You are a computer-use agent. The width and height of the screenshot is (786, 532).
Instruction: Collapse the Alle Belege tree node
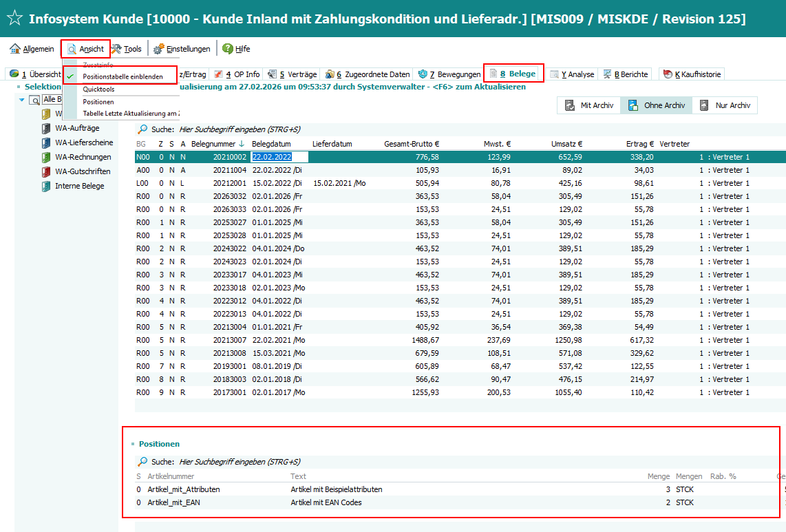coord(22,100)
